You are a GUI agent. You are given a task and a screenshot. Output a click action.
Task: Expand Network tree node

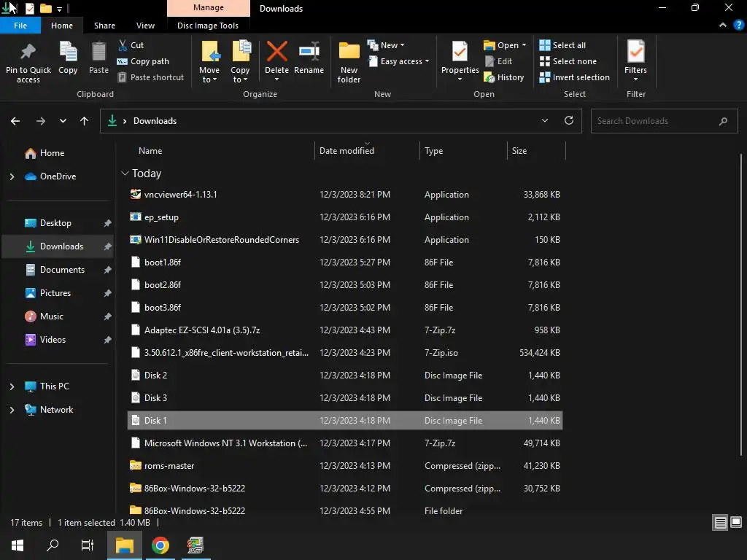tap(12, 410)
